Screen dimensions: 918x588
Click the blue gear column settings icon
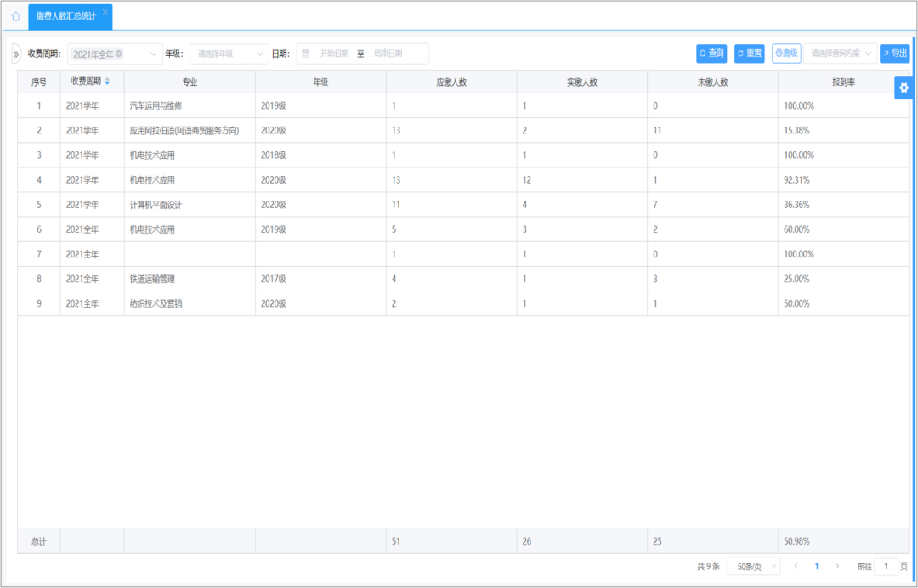(x=904, y=88)
